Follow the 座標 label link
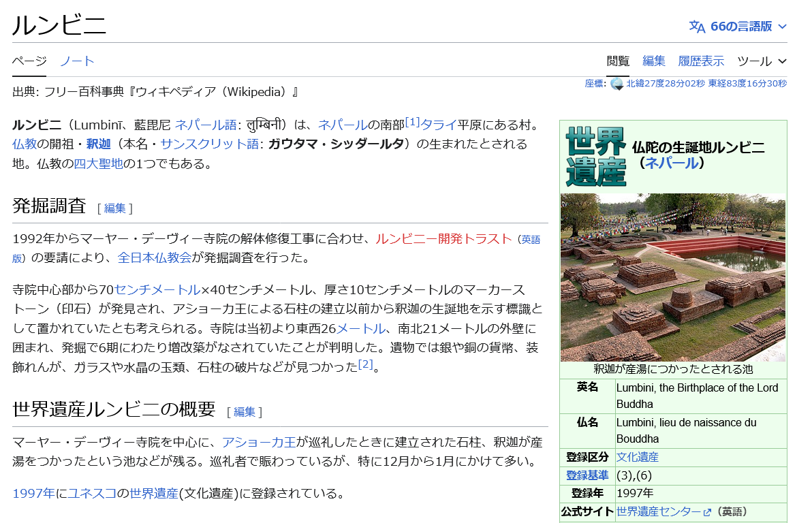812x523 pixels. tap(594, 83)
